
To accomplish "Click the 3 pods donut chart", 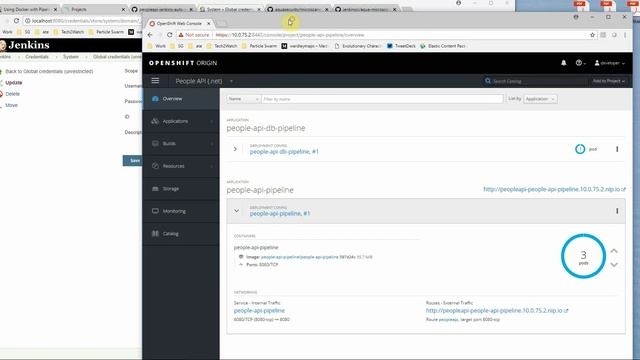I will click(583, 256).
